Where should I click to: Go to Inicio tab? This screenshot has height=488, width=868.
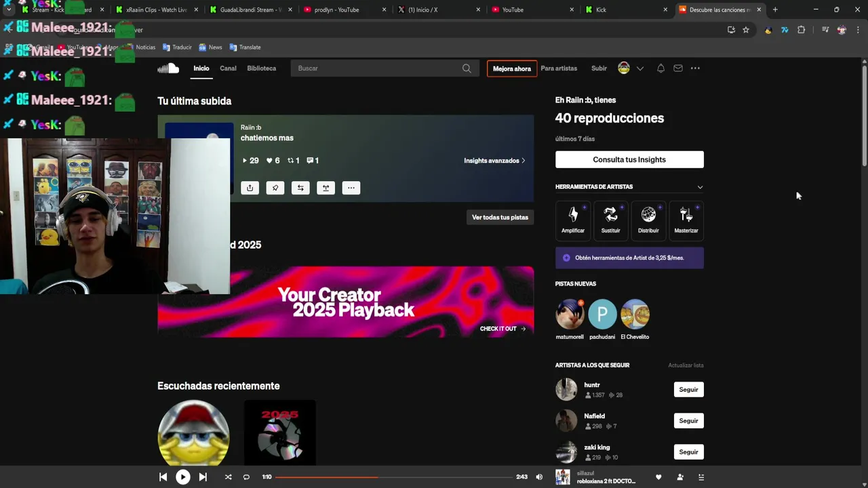coord(201,68)
